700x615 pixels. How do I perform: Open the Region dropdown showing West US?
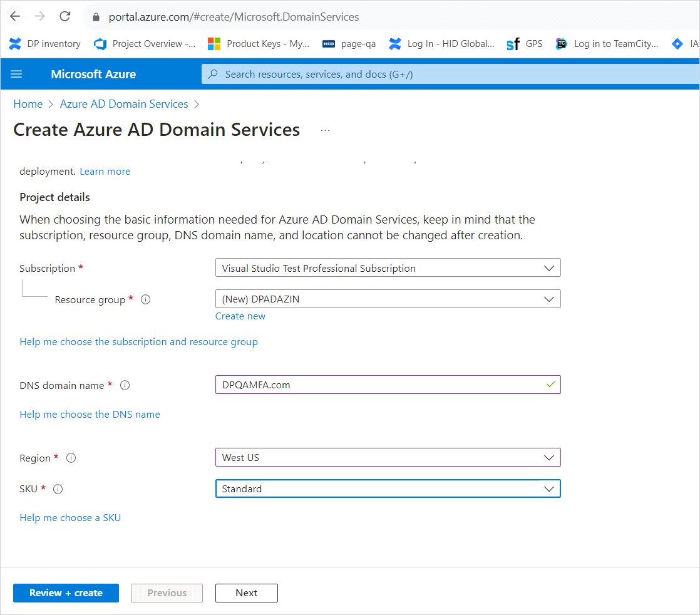[388, 458]
